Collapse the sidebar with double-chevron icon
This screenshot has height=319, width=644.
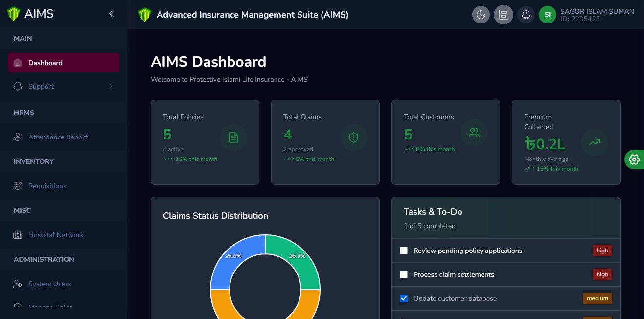[112, 14]
